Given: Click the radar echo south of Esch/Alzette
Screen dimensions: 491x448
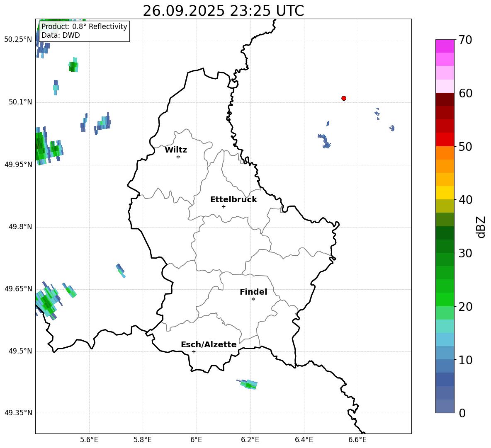Looking at the screenshot, I should 248,384.
